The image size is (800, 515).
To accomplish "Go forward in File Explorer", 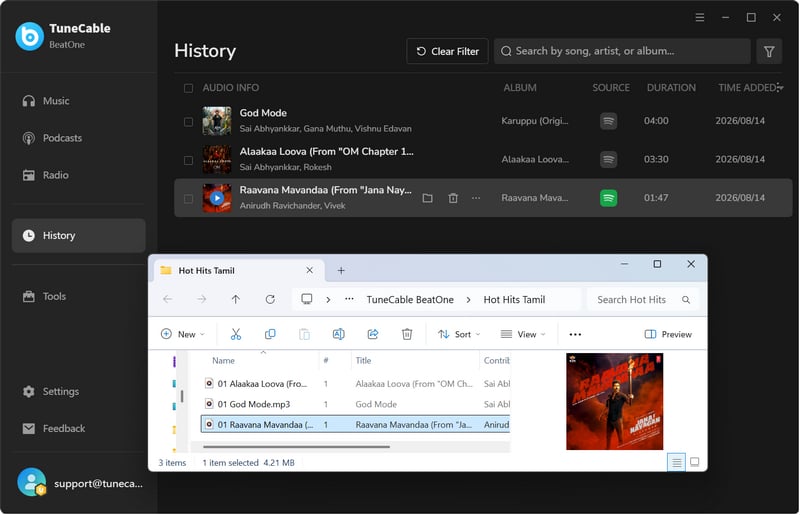I will (202, 300).
